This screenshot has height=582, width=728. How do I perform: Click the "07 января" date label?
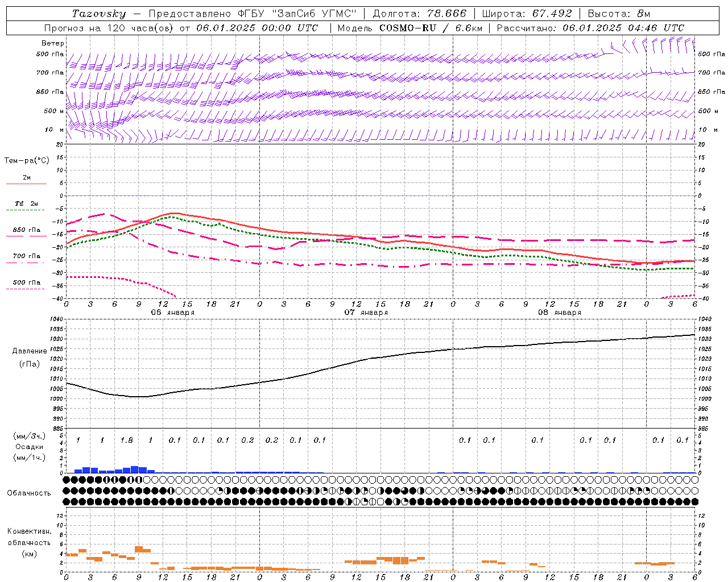(366, 313)
